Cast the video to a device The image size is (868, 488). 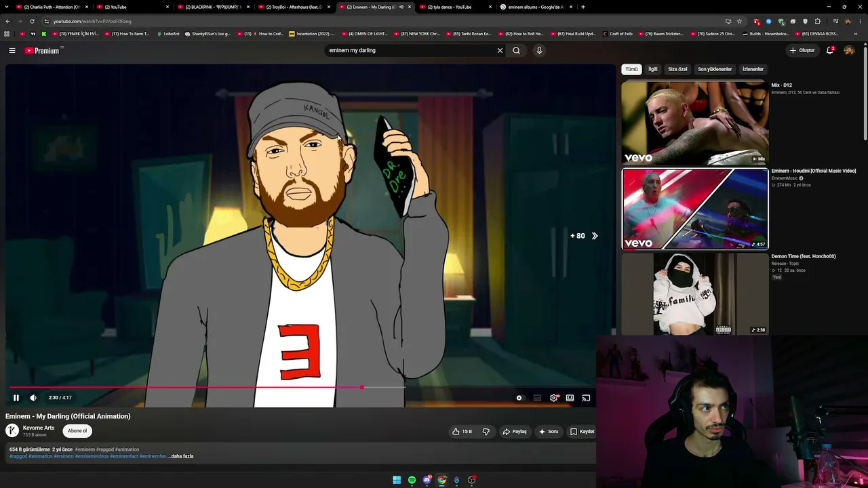[x=586, y=398]
